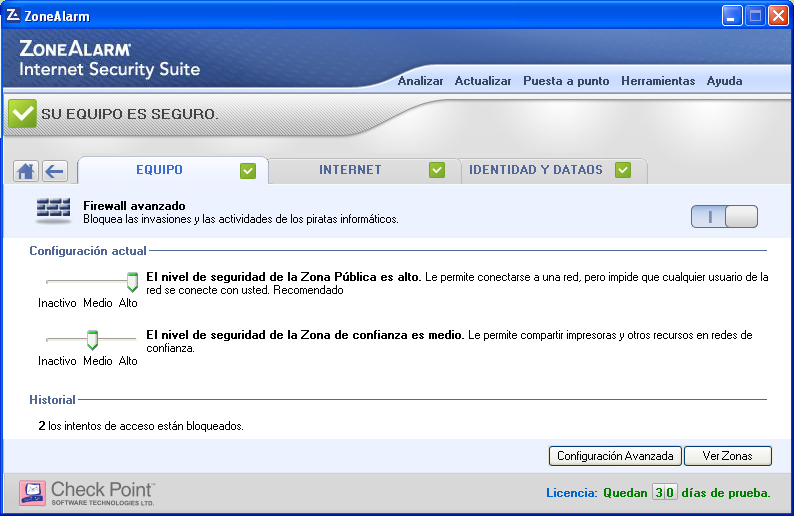Viewport: 794px width, 516px height.
Task: Close the ZoneAlarm window
Action: [778, 16]
